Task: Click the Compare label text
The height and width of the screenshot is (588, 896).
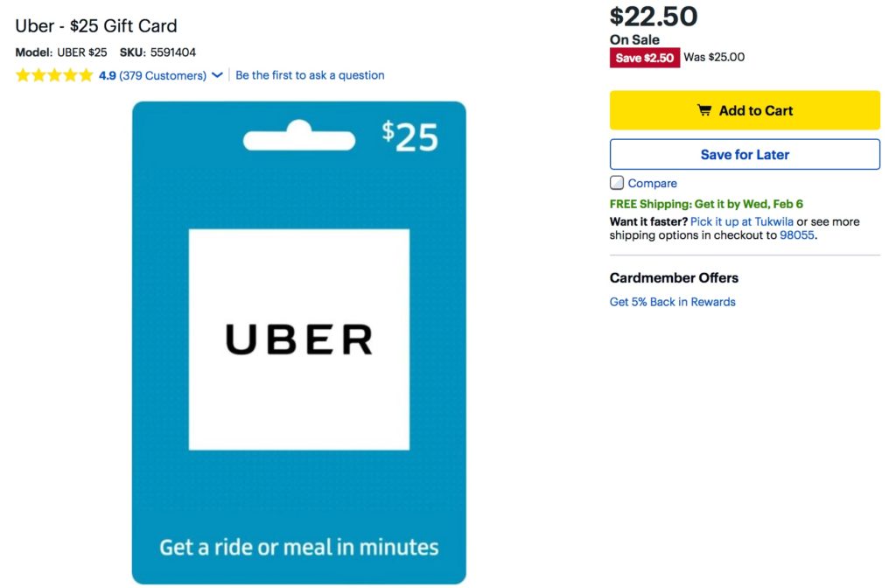Action: coord(653,184)
